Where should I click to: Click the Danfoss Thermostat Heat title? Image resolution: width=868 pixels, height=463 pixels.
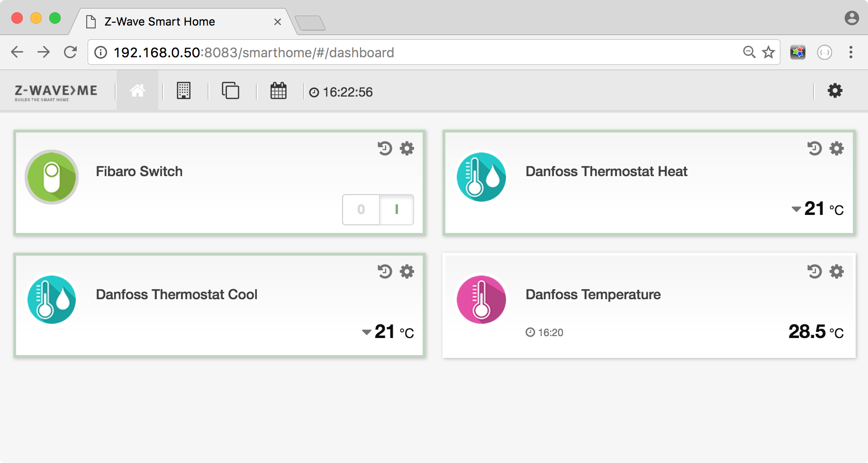coord(606,171)
